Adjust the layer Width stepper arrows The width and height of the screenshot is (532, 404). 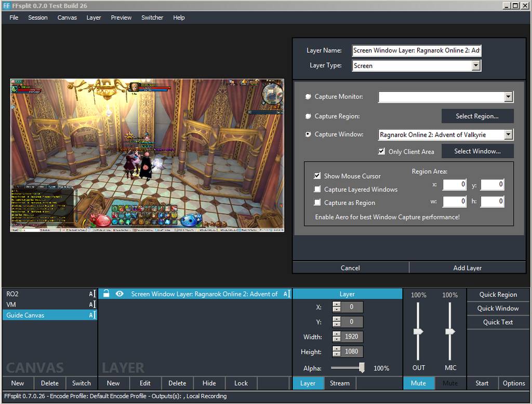click(337, 336)
